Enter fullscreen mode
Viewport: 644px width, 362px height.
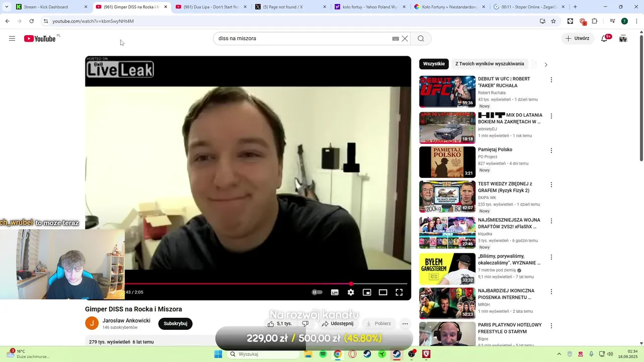[399, 292]
